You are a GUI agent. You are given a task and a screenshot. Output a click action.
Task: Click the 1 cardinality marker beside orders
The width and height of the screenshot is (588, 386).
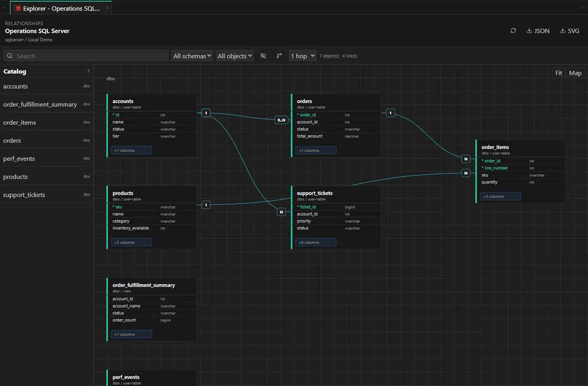[391, 113]
